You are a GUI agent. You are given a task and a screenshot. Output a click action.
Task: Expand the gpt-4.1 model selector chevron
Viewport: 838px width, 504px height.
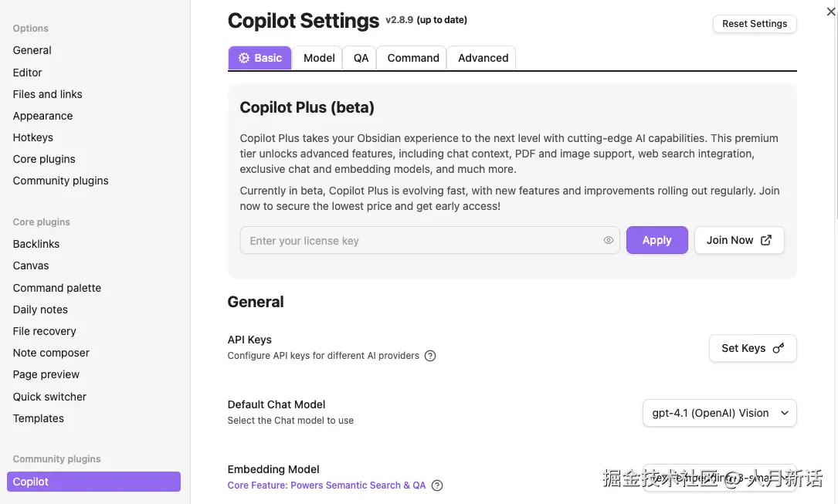784,413
